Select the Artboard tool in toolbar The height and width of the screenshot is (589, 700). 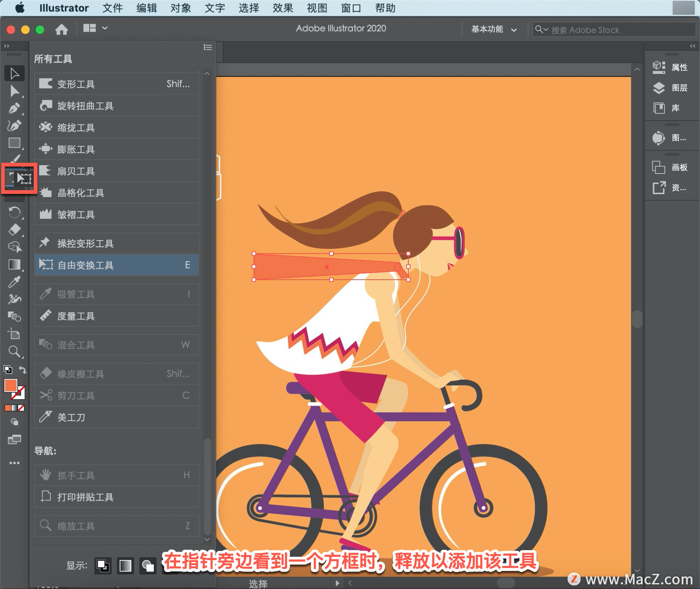(14, 334)
